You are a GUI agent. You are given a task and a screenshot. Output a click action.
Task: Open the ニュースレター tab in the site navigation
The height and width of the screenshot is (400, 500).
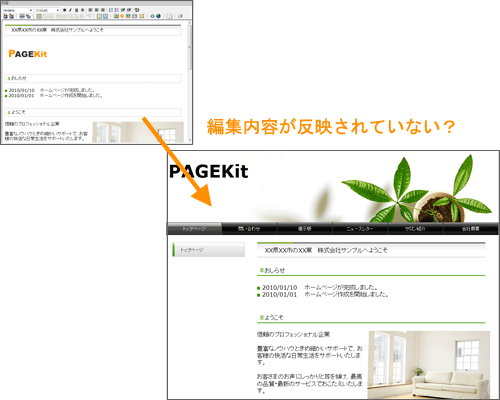pyautogui.click(x=360, y=229)
